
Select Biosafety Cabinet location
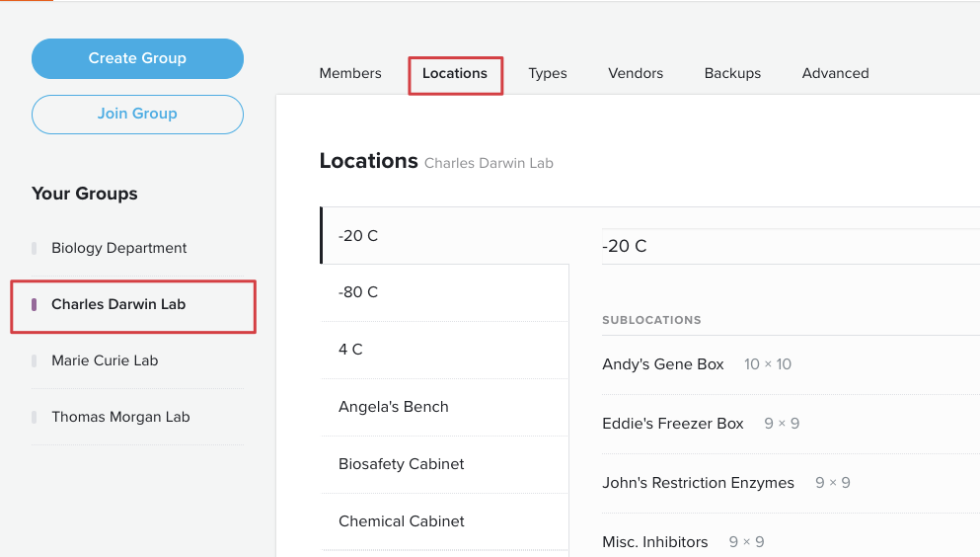click(444, 464)
